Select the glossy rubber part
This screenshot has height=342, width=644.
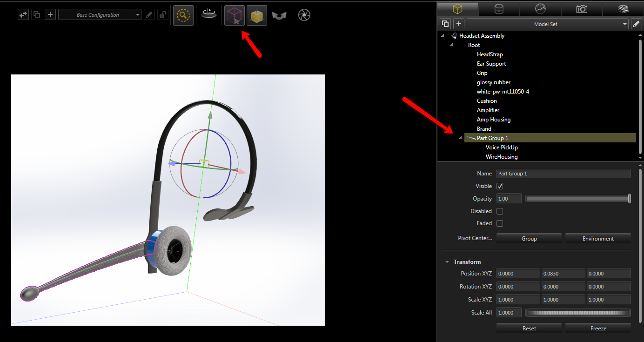(x=493, y=82)
